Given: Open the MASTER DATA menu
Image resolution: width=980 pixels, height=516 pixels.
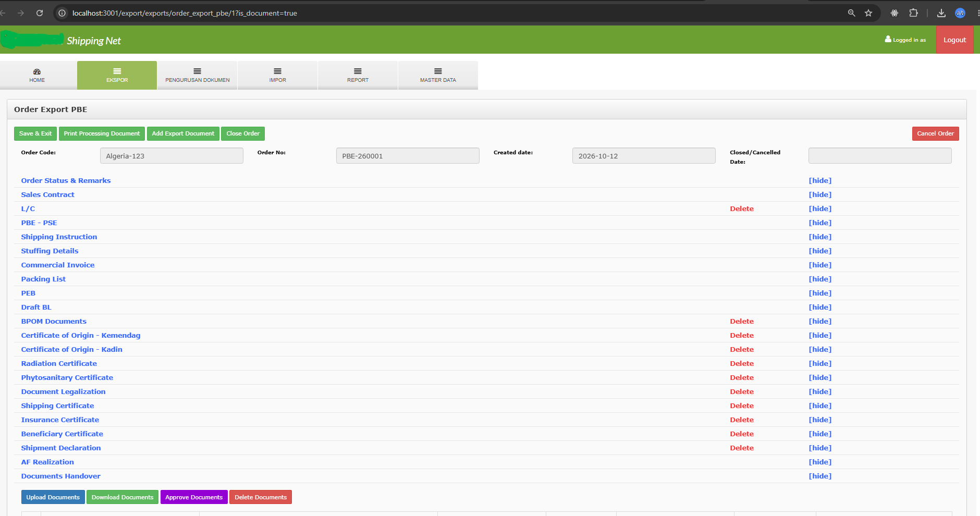Looking at the screenshot, I should pos(438,75).
